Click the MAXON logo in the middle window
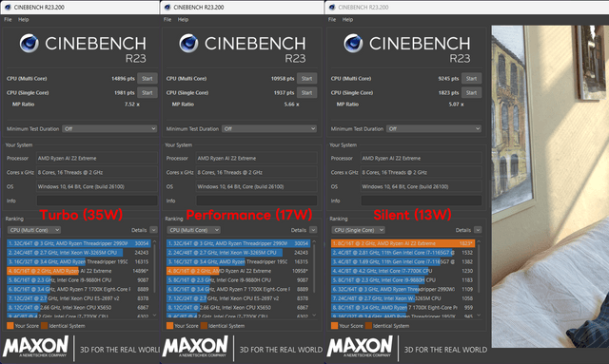The height and width of the screenshot is (364, 609). [x=195, y=347]
